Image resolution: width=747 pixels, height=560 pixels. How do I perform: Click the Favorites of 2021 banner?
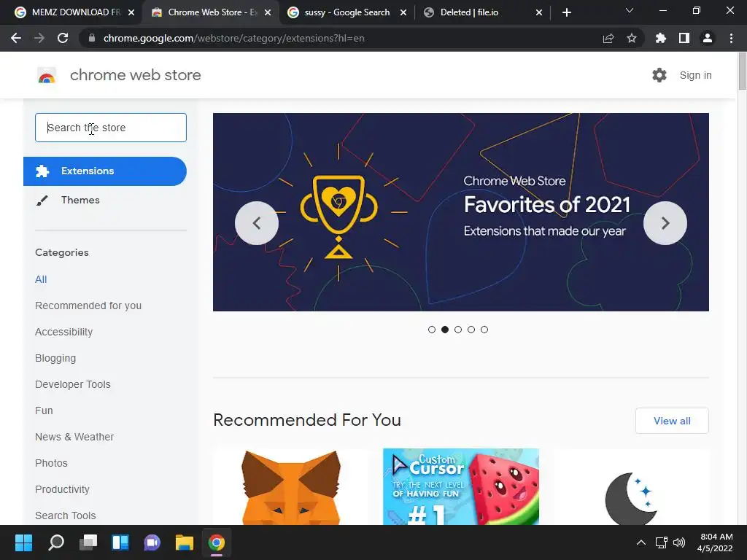[x=461, y=212]
